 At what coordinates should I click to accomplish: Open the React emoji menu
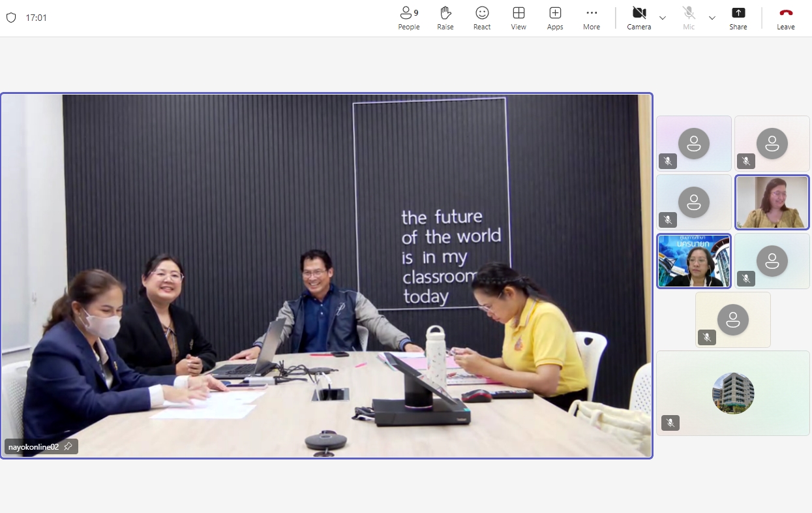[x=482, y=18]
